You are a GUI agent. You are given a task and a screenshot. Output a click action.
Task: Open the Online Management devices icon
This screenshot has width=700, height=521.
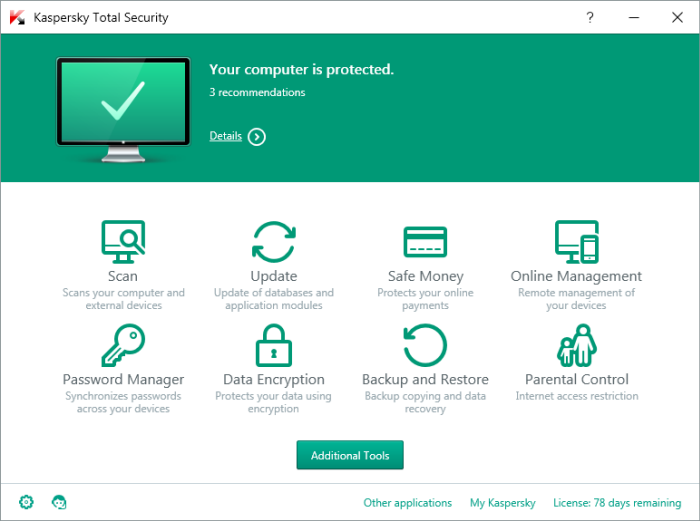(576, 242)
